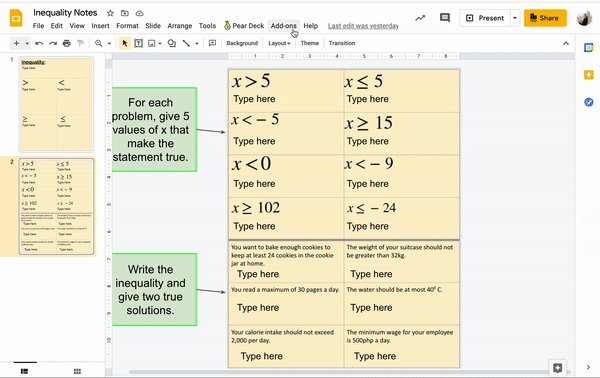Open the Google Slides home logo
This screenshot has height=378, width=600.
pos(16,18)
